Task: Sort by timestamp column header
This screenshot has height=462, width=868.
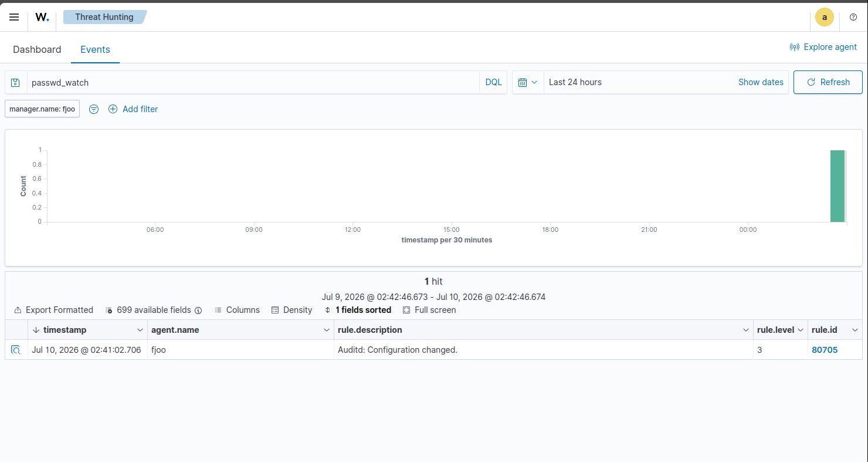Action: [x=65, y=330]
